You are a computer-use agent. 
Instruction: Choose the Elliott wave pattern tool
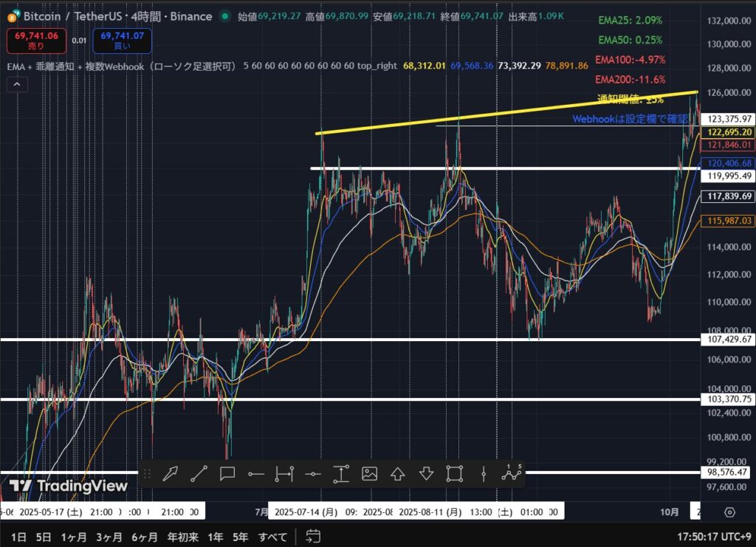(x=511, y=473)
